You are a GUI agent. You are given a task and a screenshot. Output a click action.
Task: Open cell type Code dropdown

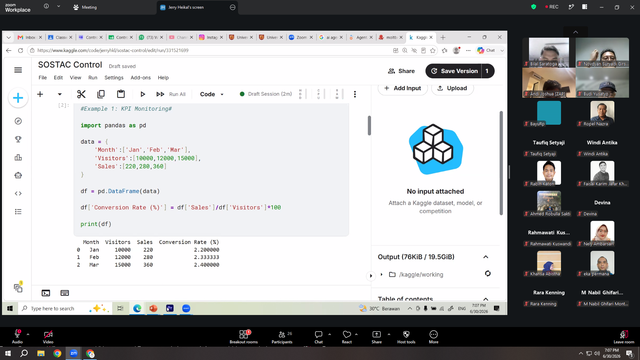pyautogui.click(x=211, y=94)
